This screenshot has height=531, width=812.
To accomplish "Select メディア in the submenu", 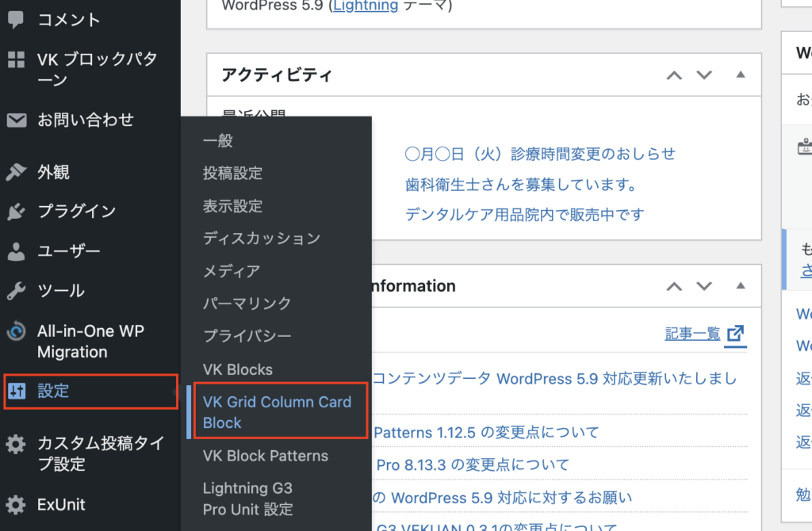I will [x=232, y=271].
